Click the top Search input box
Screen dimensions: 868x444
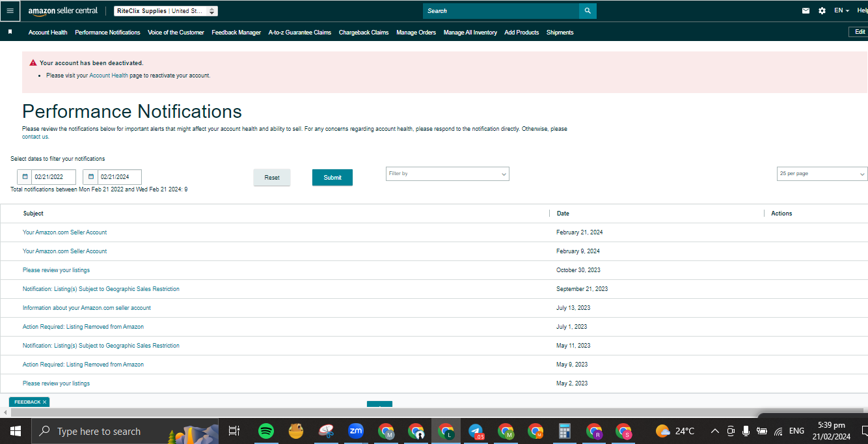pyautogui.click(x=501, y=11)
